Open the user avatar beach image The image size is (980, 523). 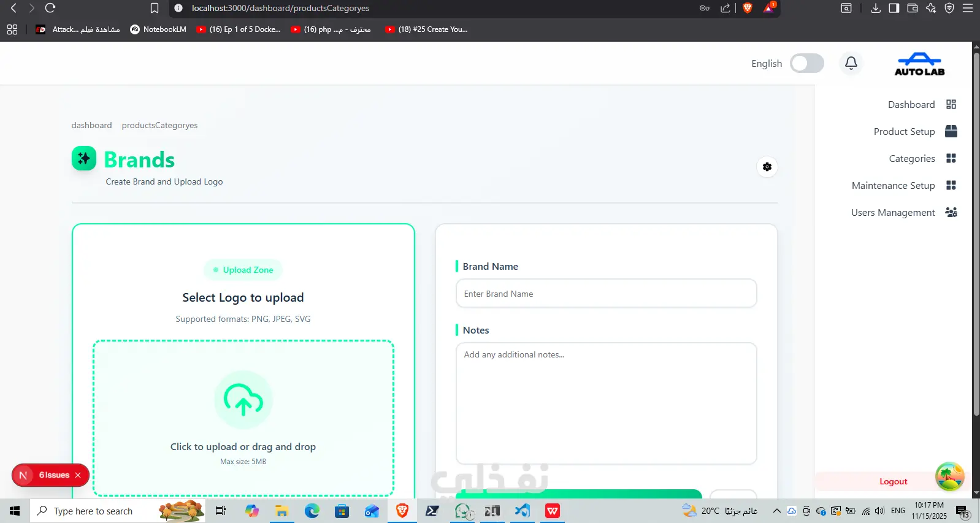[x=949, y=476]
